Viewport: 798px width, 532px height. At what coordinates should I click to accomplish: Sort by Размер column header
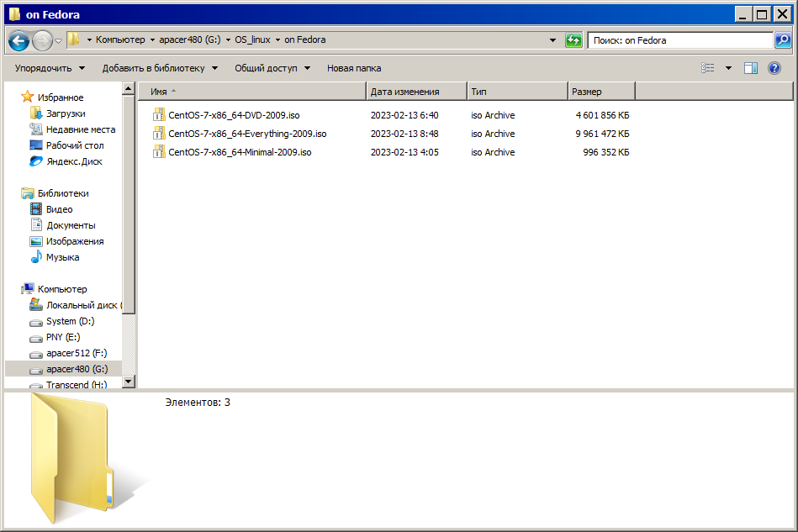tap(601, 92)
